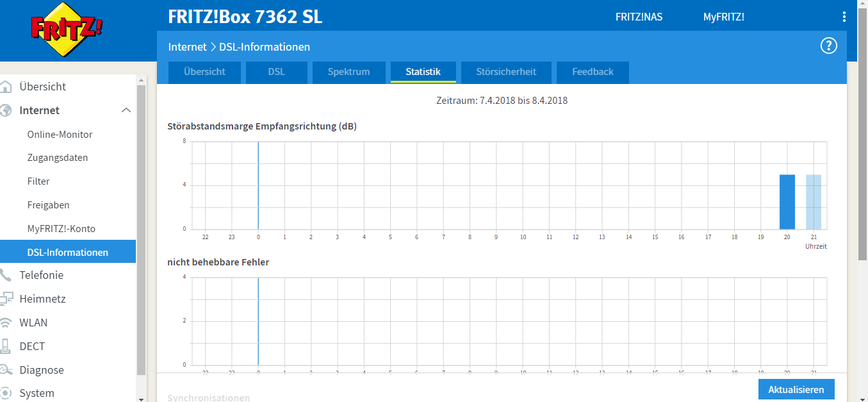Click the Diagnose icon
This screenshot has height=402, width=868.
[x=6, y=370]
